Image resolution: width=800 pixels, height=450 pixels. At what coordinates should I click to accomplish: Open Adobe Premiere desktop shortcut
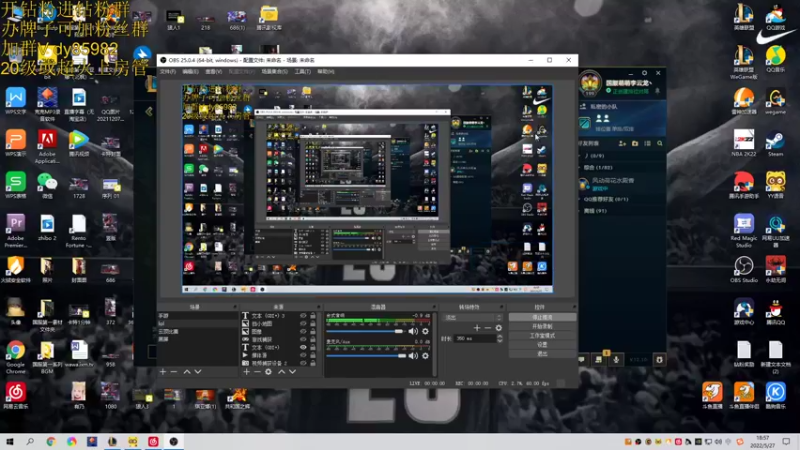[15, 231]
